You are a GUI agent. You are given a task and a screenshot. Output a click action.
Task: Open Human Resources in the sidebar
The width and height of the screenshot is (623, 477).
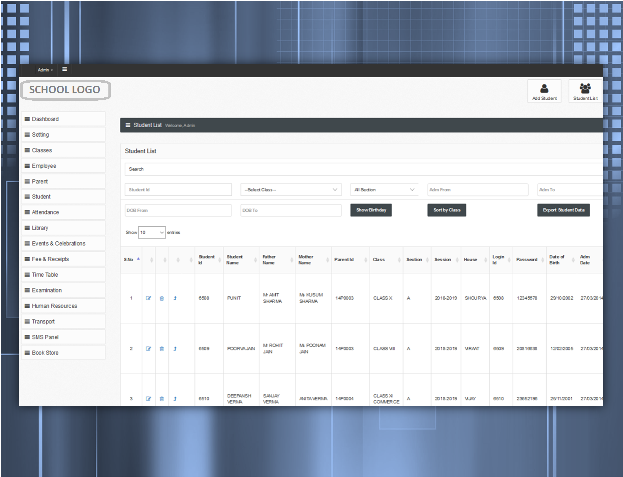pos(63,306)
